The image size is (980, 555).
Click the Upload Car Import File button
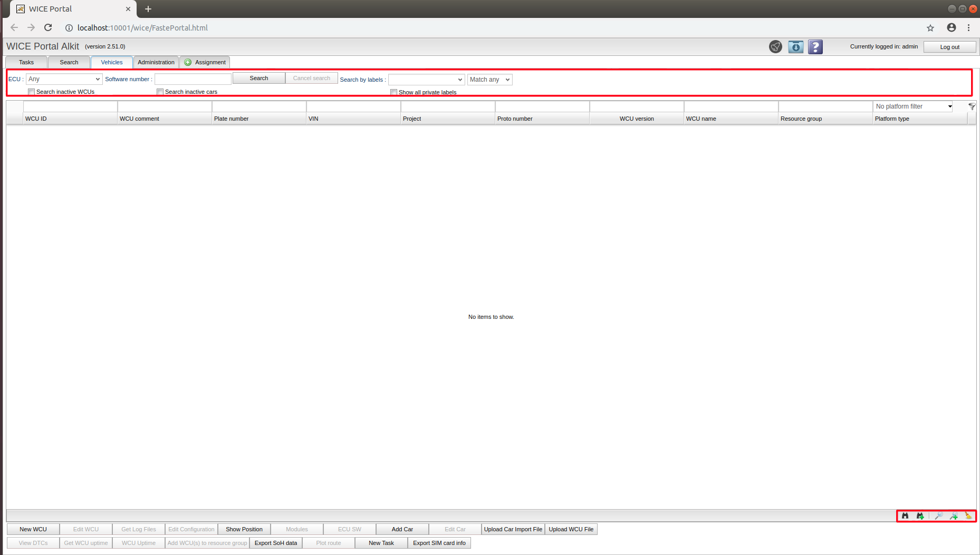tap(513, 529)
